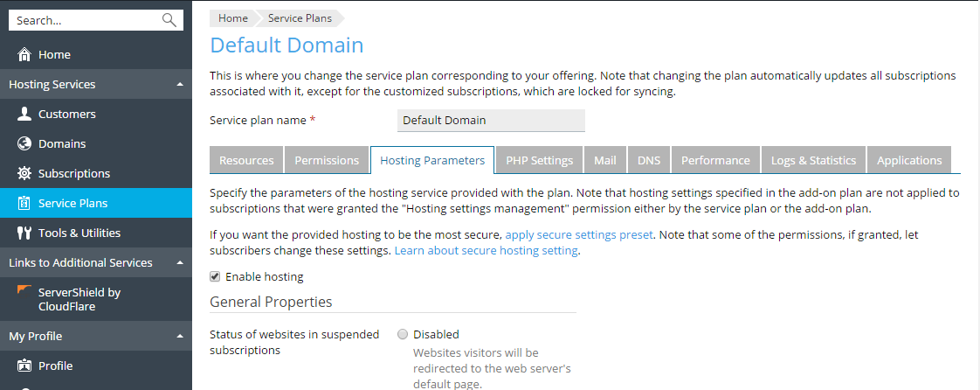Collapse the My Profile section

coord(179,337)
